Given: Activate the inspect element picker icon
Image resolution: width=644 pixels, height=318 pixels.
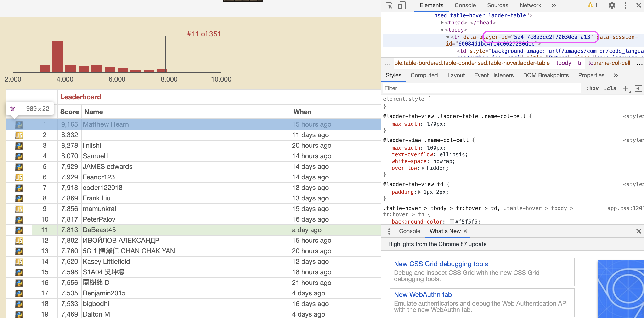Looking at the screenshot, I should coord(389,6).
